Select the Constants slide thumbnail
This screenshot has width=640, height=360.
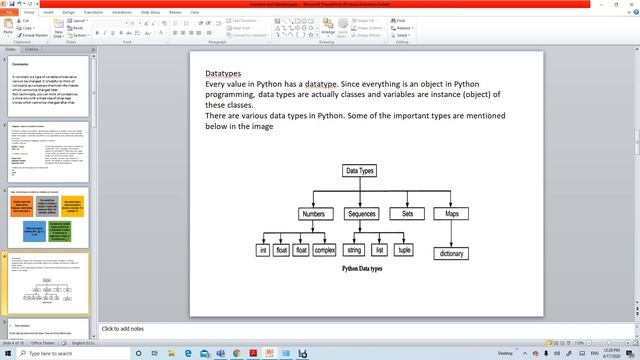48,86
